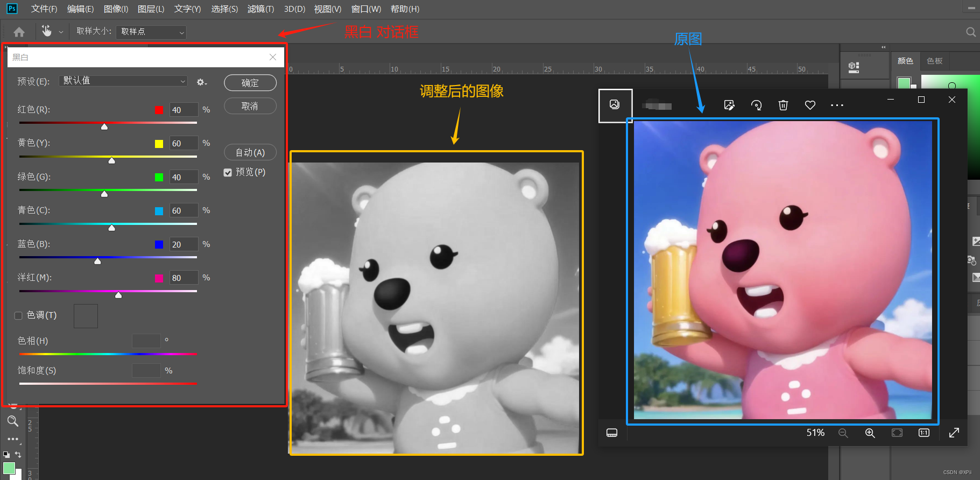Click the Cyans slider handle

tap(111, 228)
